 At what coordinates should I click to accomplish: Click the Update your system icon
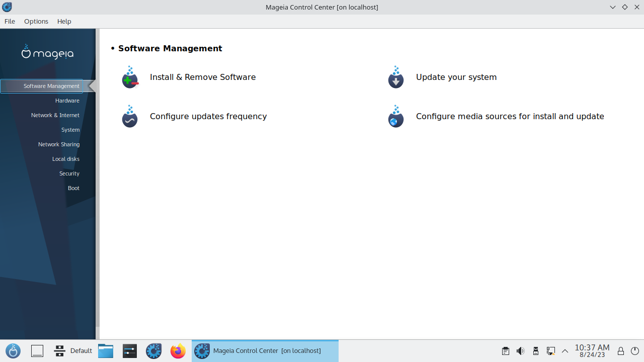tap(396, 77)
